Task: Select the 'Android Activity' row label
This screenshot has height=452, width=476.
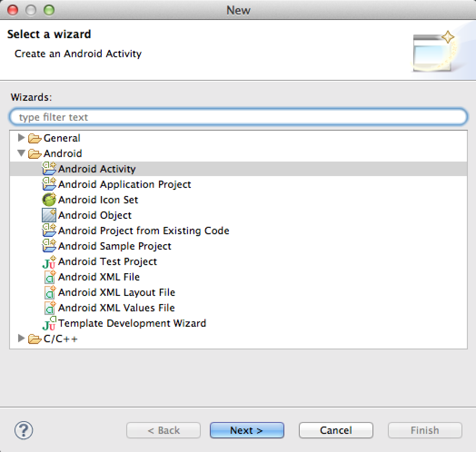Action: 97,169
